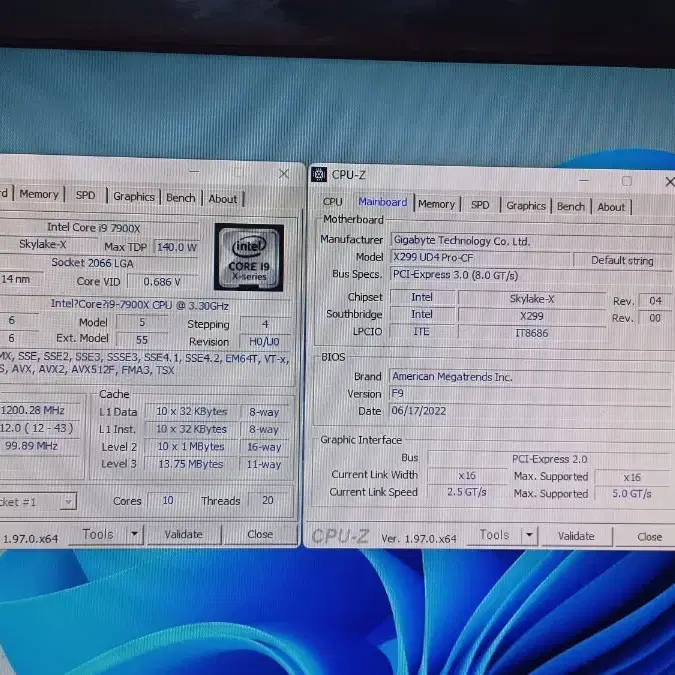The image size is (675, 675).
Task: Click Validate button in left CPU-Z window
Action: coord(183,534)
